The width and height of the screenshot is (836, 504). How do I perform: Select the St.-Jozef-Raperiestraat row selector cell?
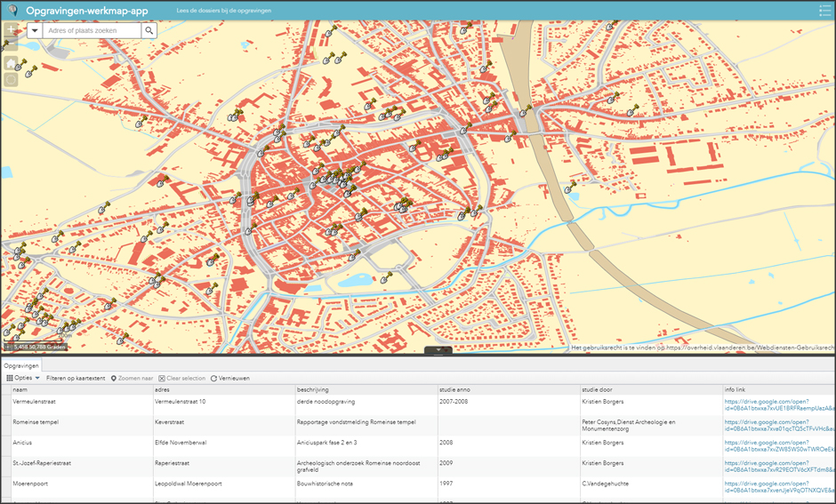(x=6, y=466)
